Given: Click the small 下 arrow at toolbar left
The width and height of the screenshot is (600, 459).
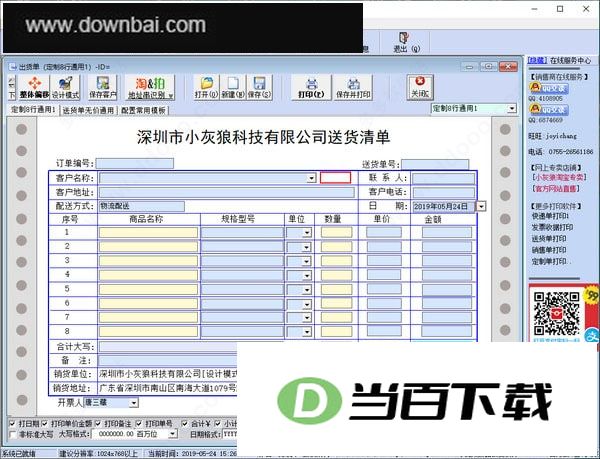Looking at the screenshot, I should point(12,88).
